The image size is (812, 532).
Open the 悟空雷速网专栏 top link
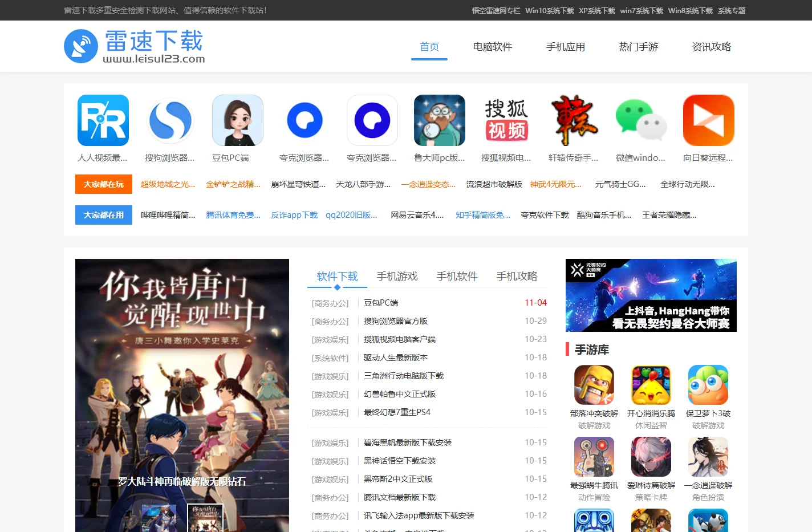[x=496, y=10]
